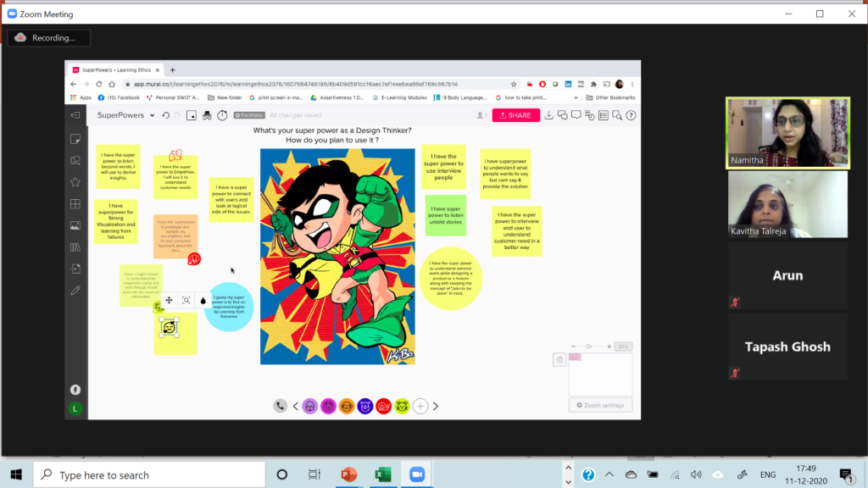The image size is (868, 488).
Task: Open the timer stopwatch icon
Action: (x=222, y=115)
